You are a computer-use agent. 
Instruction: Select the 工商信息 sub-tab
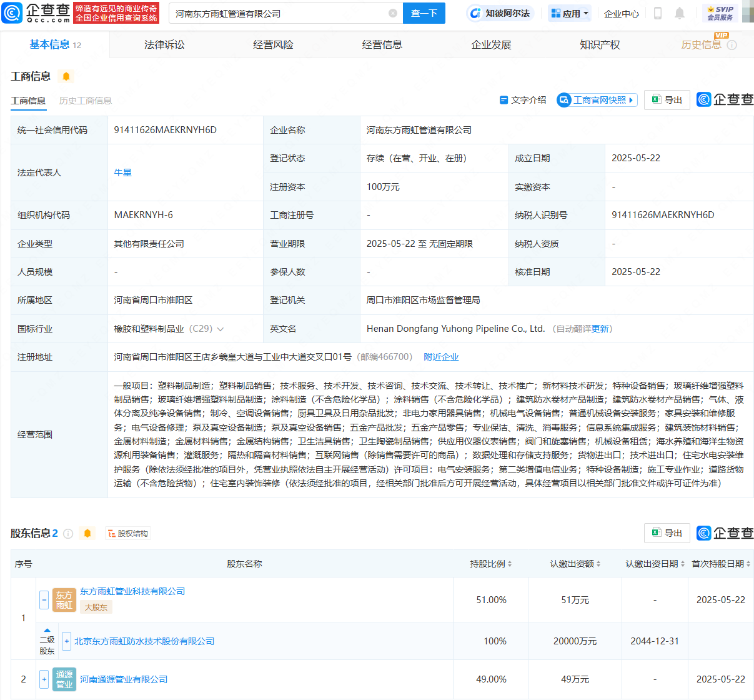[28, 101]
